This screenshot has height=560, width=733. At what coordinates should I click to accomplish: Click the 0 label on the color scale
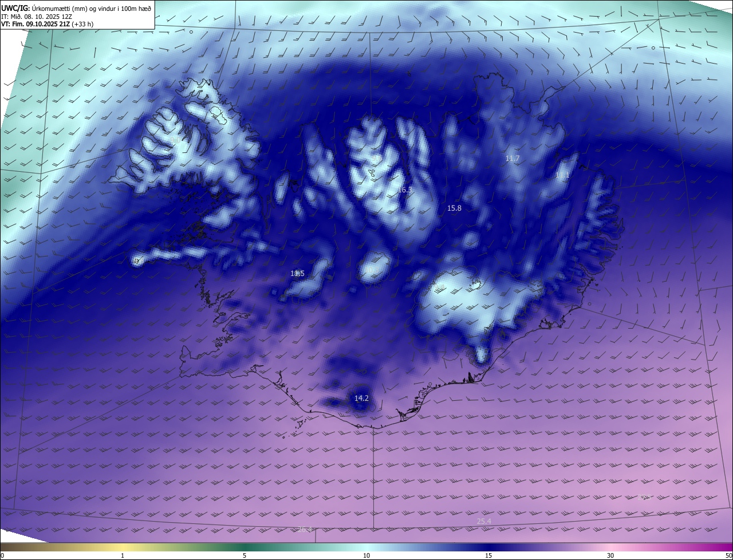click(2, 555)
